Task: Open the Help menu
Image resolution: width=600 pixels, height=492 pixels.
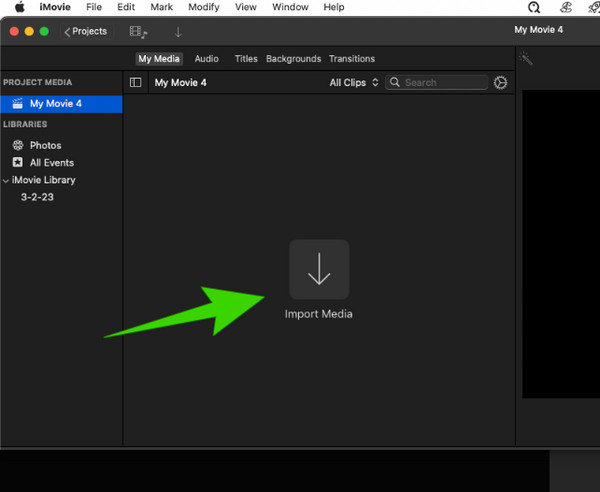Action: 334,7
